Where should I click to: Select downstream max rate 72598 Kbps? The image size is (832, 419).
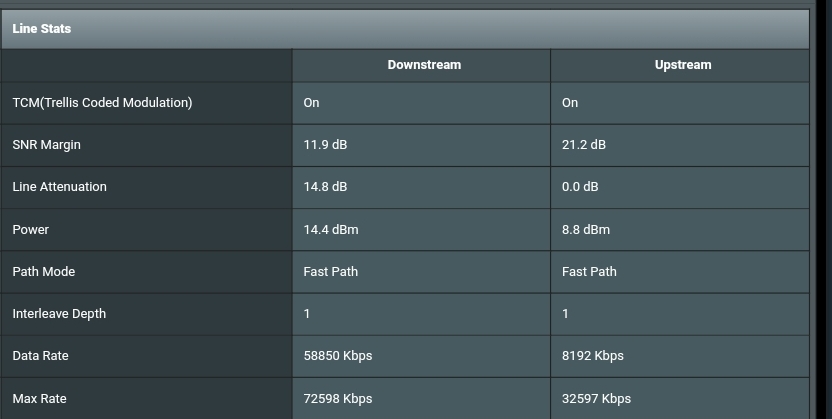(x=338, y=398)
